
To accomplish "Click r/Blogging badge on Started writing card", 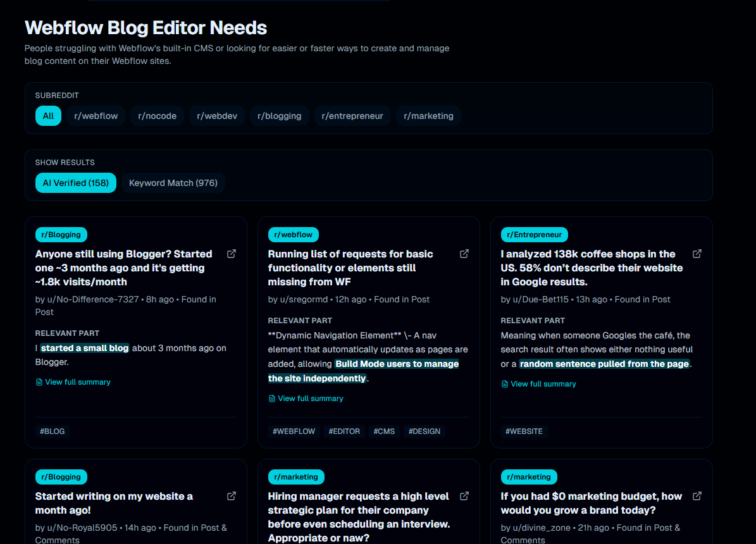I will [61, 476].
